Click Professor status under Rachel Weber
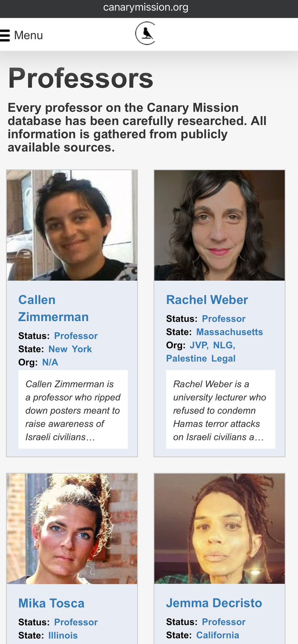298x644 pixels. (x=223, y=319)
